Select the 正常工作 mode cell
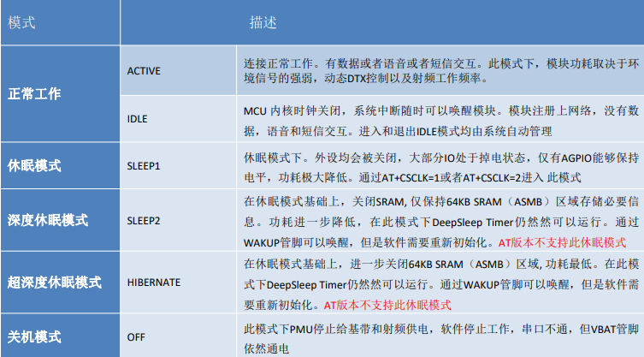 pos(60,94)
